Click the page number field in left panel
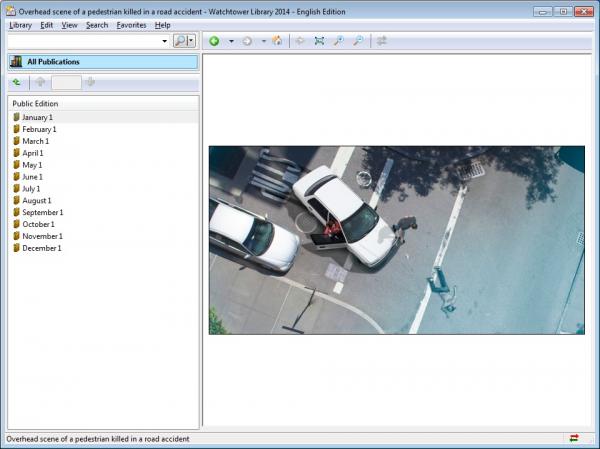 click(65, 82)
